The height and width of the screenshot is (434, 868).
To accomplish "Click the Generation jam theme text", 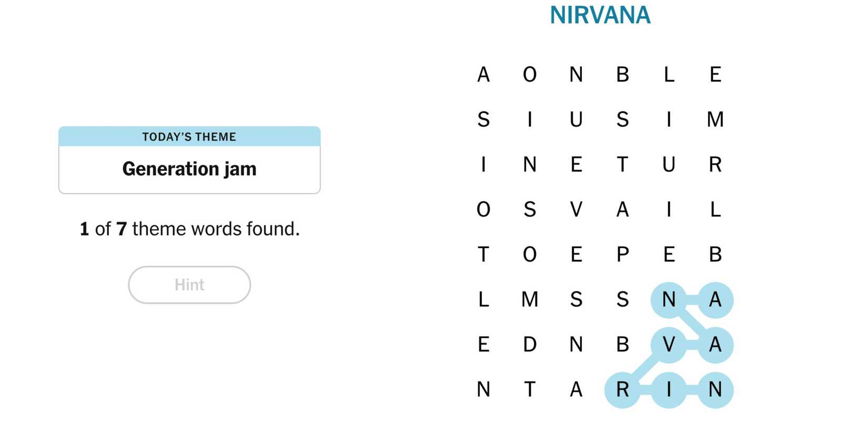I will coord(189,169).
